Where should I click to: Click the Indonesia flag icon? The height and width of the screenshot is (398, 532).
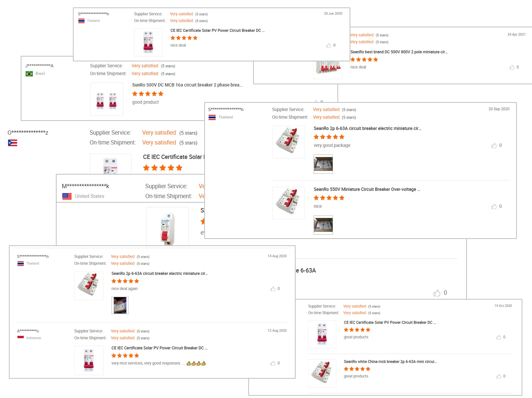click(21, 338)
